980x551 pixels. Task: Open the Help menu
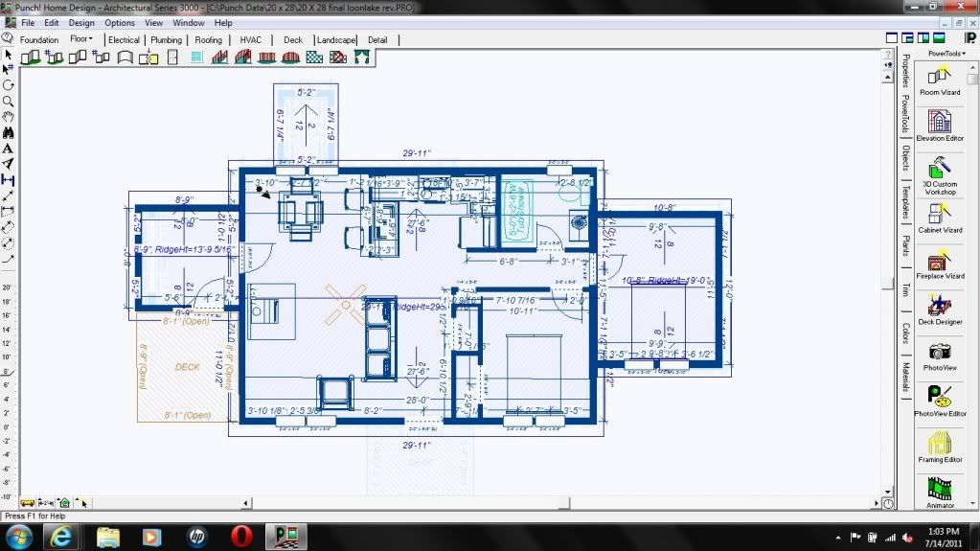click(x=223, y=22)
